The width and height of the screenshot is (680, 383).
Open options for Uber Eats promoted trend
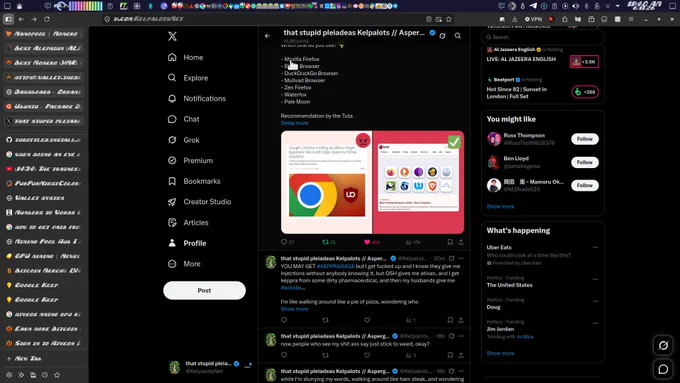(595, 247)
